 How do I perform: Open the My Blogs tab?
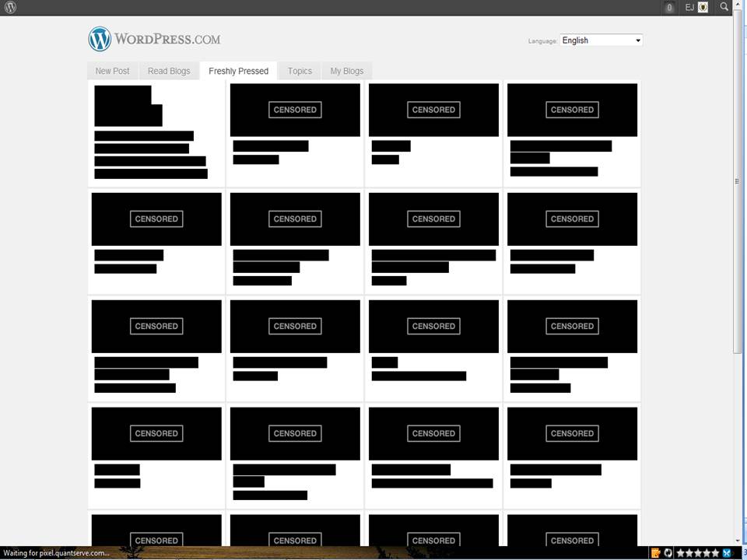[346, 71]
